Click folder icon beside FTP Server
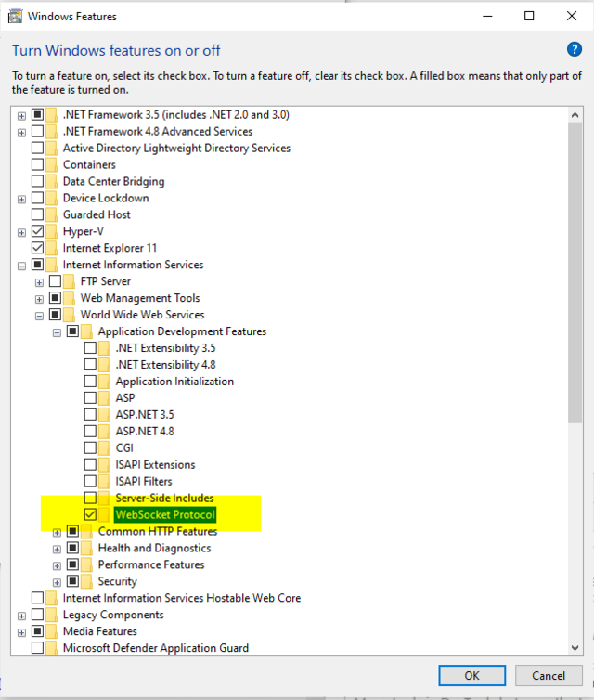594x700 pixels. (x=70, y=281)
